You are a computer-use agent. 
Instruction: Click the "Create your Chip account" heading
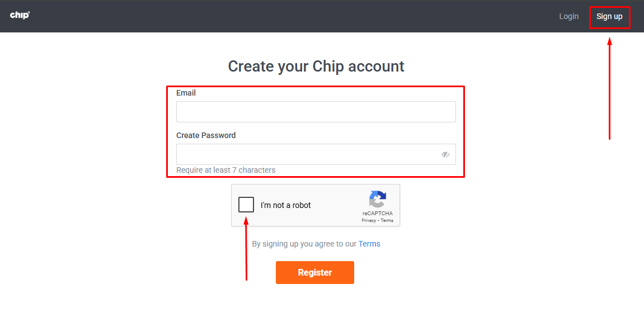[316, 67]
